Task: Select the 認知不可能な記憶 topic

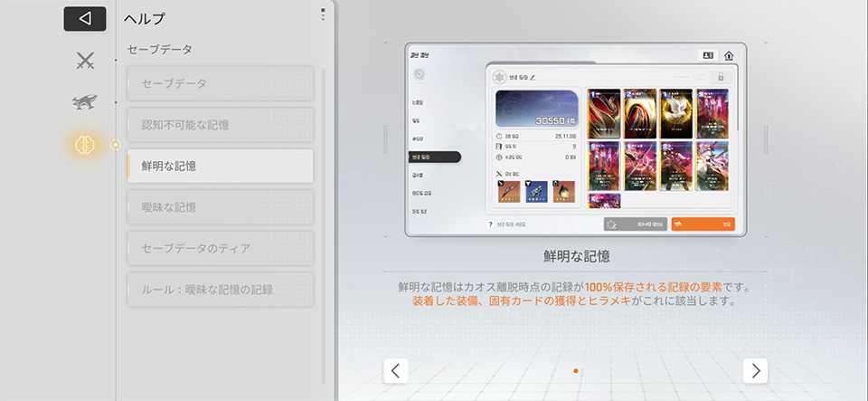Action: tap(221, 124)
